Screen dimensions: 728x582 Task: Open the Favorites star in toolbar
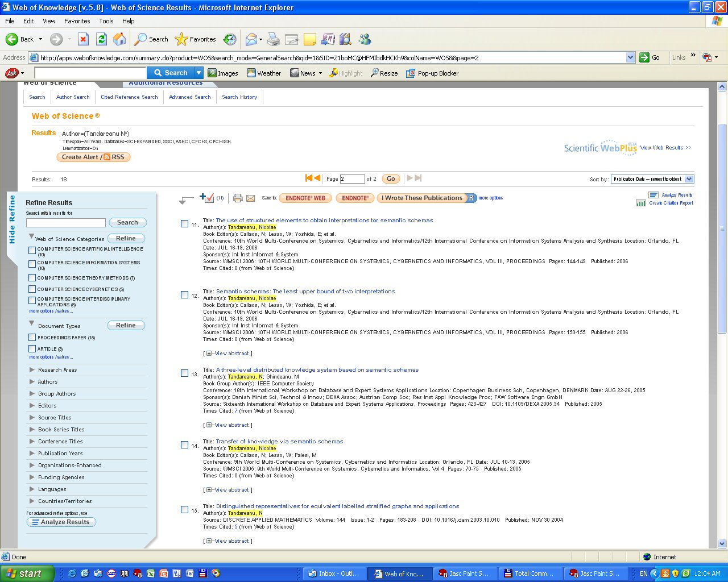click(x=181, y=39)
